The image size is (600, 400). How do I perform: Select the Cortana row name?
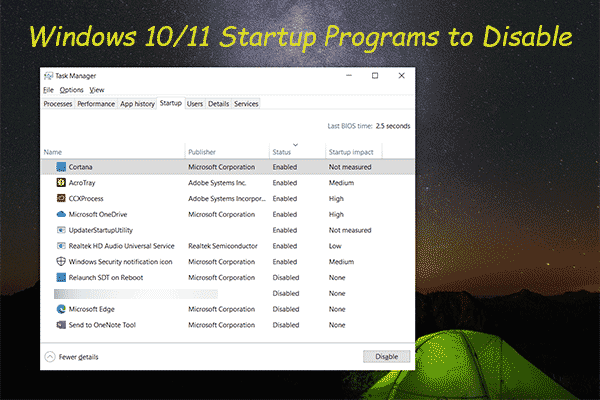point(80,167)
